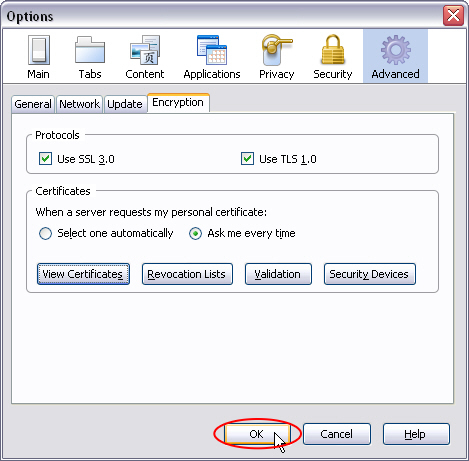Open the Security padlock panel icon
Image resolution: width=469 pixels, height=461 pixels.
click(x=333, y=57)
